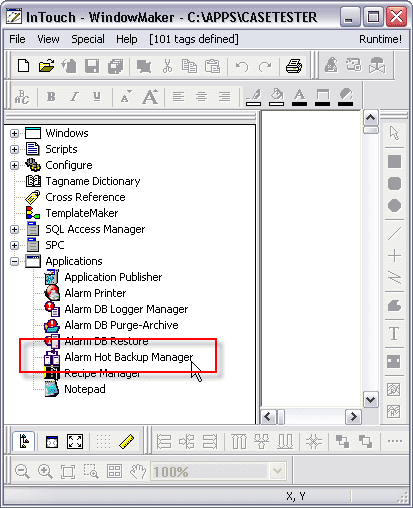Toggle Underline text formatting
This screenshot has width=413, height=508.
(x=97, y=97)
